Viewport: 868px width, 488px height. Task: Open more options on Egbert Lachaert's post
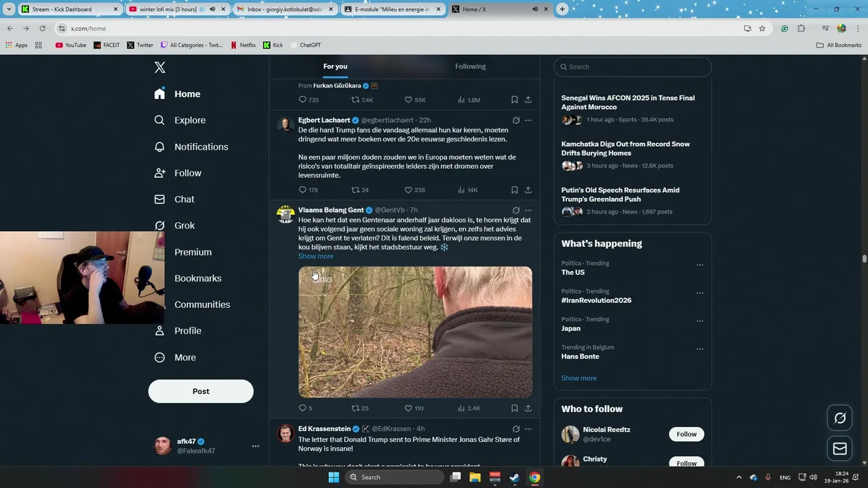coord(528,120)
